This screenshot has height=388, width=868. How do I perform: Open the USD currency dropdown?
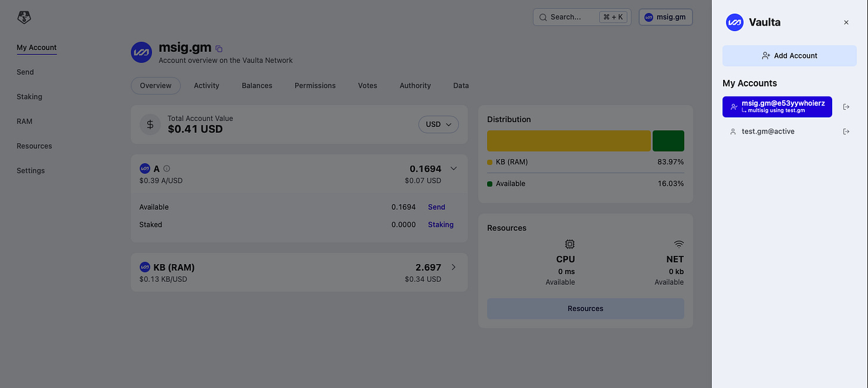click(439, 124)
